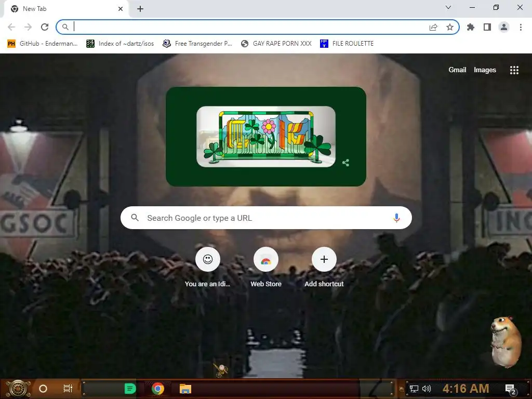This screenshot has height=399, width=532.
Task: Select the New Tab tab
Action: 66,9
